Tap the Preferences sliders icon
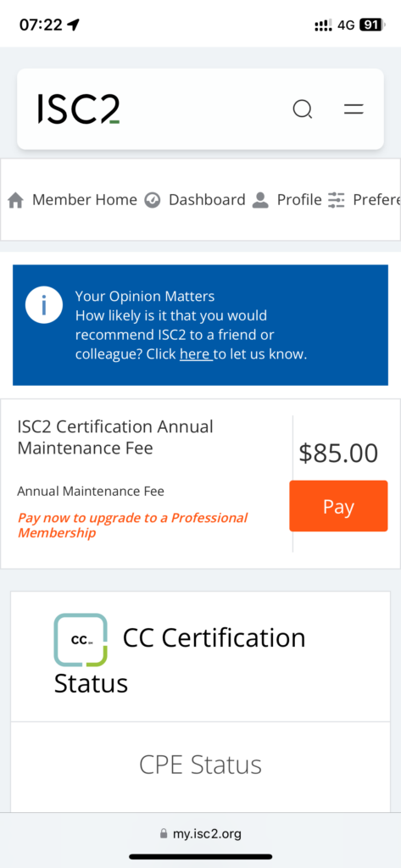Image resolution: width=401 pixels, height=868 pixels. pos(336,200)
